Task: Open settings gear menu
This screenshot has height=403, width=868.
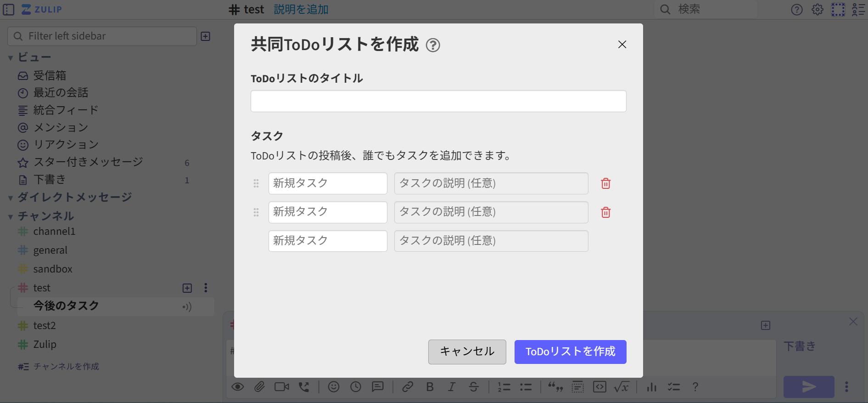Action: click(818, 10)
